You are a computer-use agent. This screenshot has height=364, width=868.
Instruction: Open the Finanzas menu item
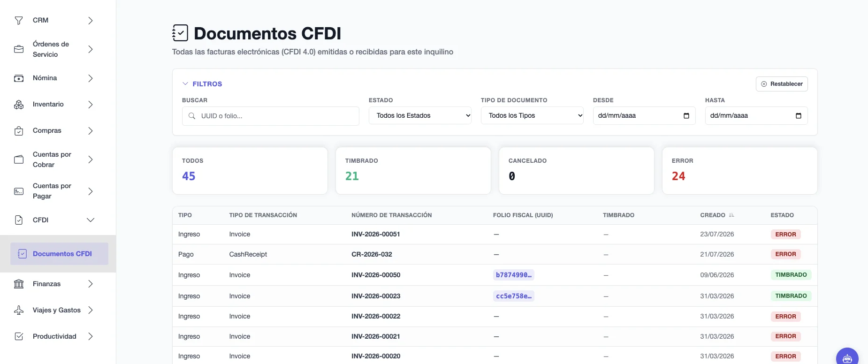pos(54,284)
